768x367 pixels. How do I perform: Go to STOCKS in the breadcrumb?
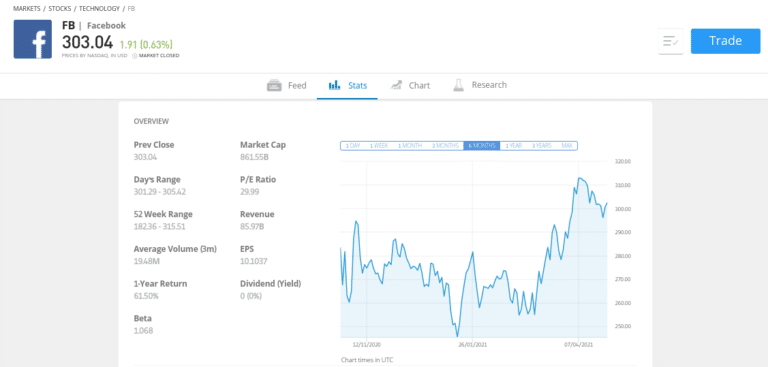[60, 8]
